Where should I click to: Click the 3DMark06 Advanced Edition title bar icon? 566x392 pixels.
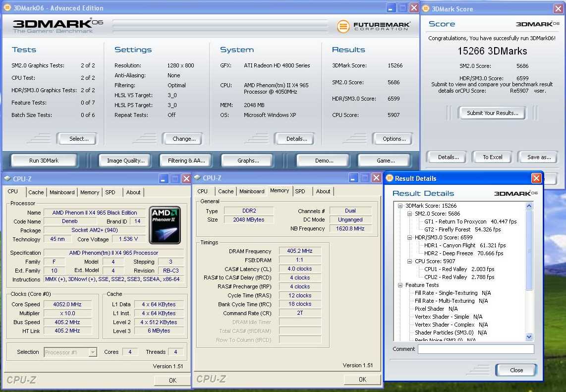coord(7,8)
